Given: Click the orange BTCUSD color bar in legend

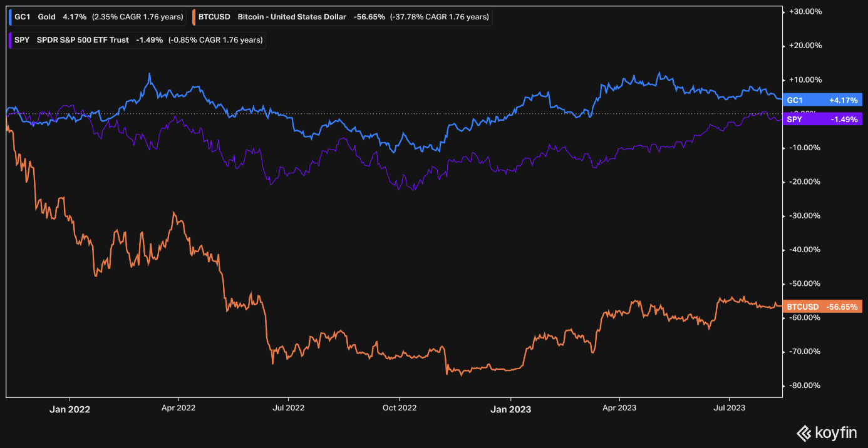Looking at the screenshot, I should pyautogui.click(x=193, y=17).
